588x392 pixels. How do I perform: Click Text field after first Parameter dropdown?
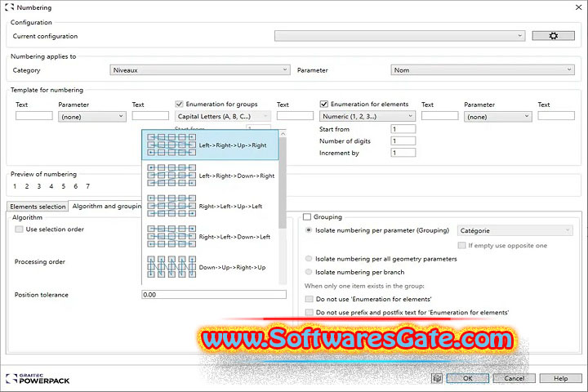point(150,115)
